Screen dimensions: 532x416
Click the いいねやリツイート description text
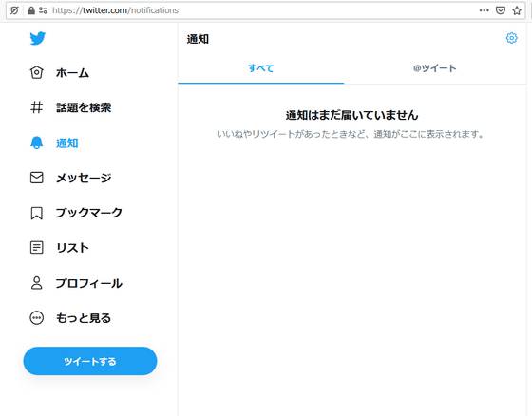(x=350, y=134)
